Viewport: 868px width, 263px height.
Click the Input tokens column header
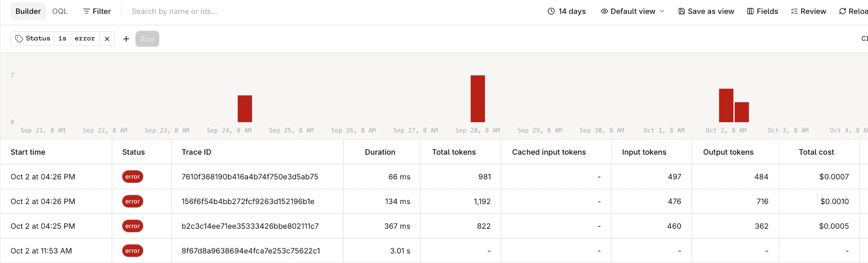(x=644, y=152)
